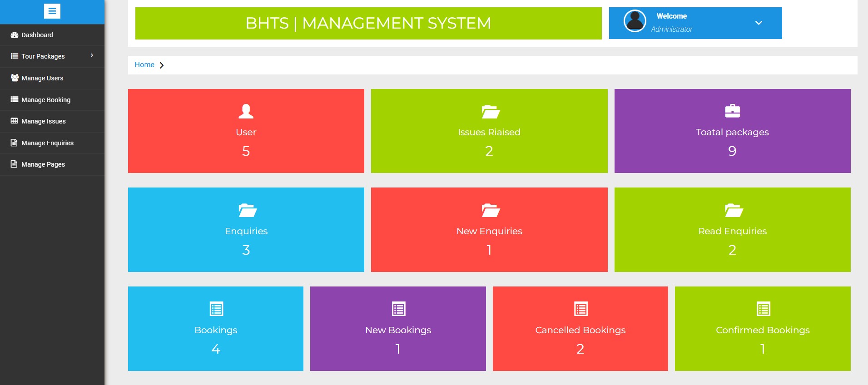Click the folder icon on Enquiries card
The image size is (868, 385).
tap(248, 210)
